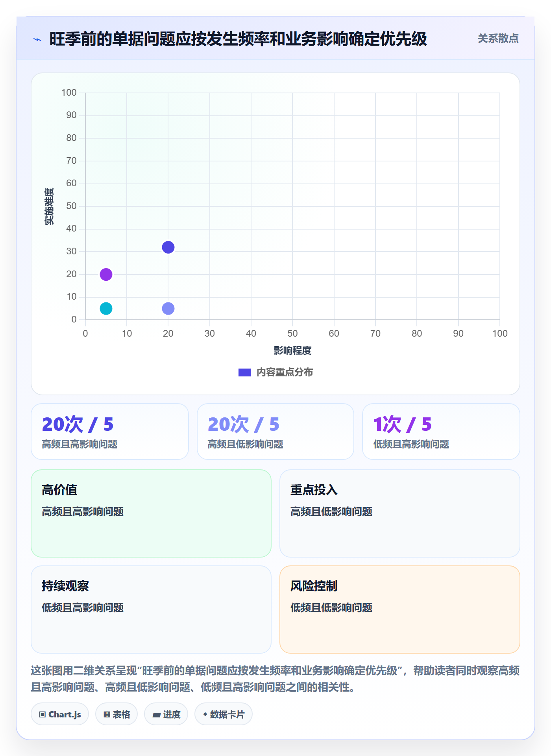Click the 1次 / 5 value text

pyautogui.click(x=402, y=424)
